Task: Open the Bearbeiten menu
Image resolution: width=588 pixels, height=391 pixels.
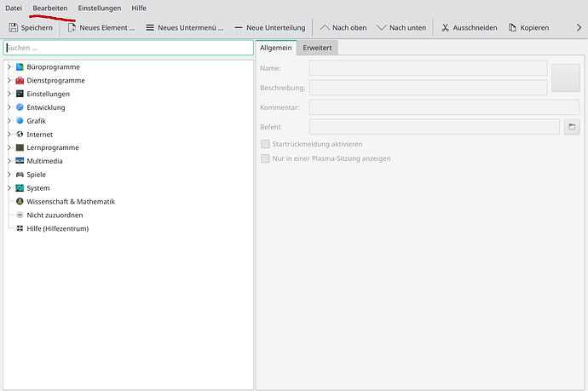Action: [x=50, y=8]
